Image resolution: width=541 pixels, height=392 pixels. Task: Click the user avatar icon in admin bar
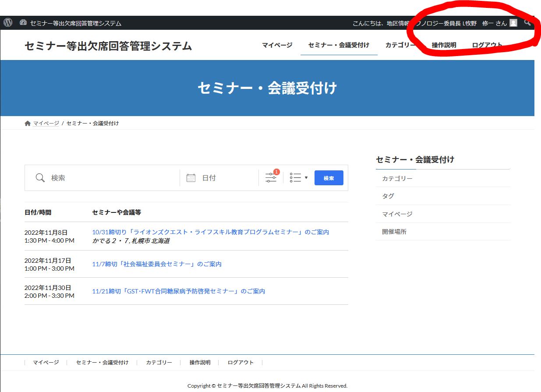(513, 23)
